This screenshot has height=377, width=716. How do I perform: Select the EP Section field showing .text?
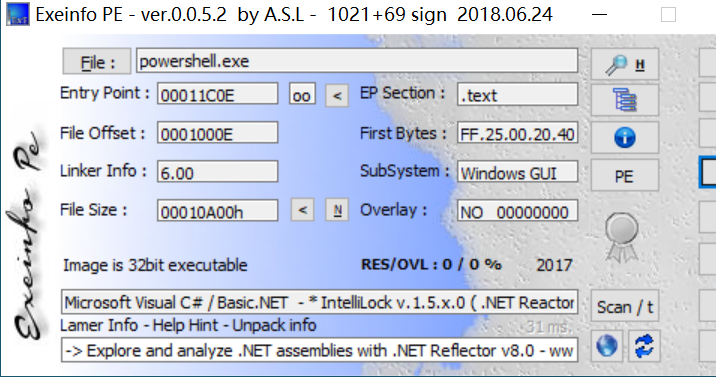pos(518,94)
